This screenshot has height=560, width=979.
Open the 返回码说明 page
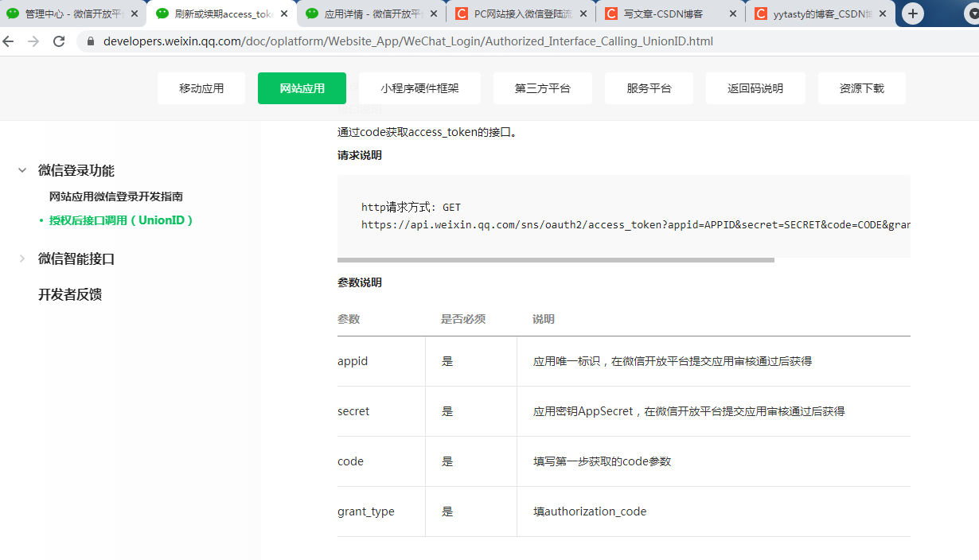point(755,88)
